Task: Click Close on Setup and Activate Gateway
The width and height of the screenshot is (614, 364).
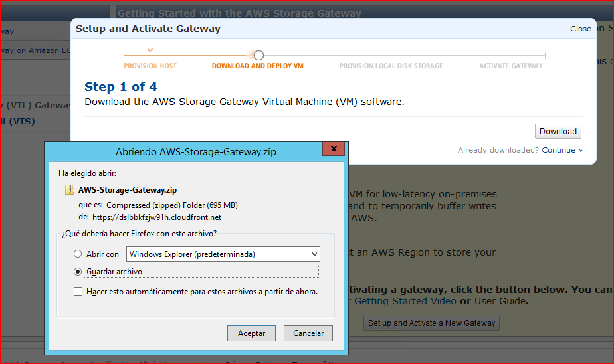Action: pos(580,29)
